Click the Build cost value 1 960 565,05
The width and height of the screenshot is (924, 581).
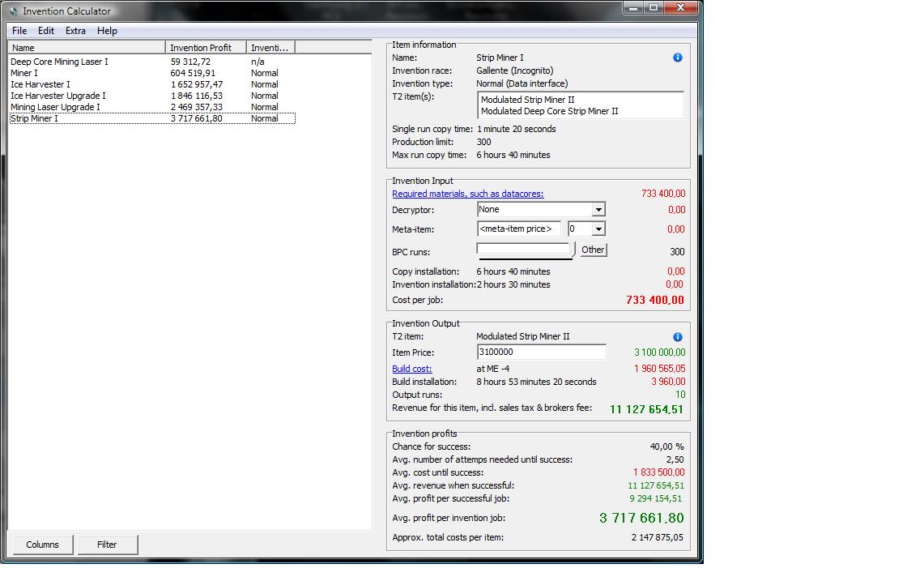[x=659, y=369]
